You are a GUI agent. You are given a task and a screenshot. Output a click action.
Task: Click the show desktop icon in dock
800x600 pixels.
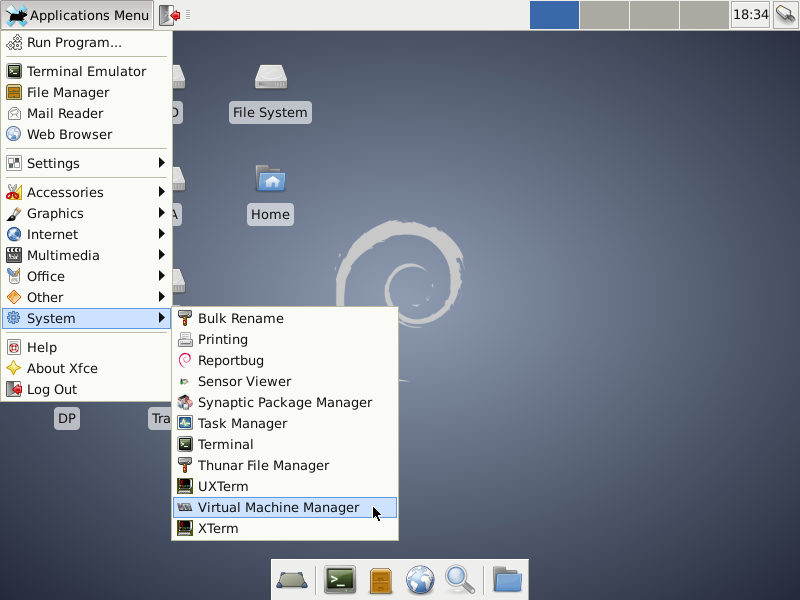(x=292, y=579)
